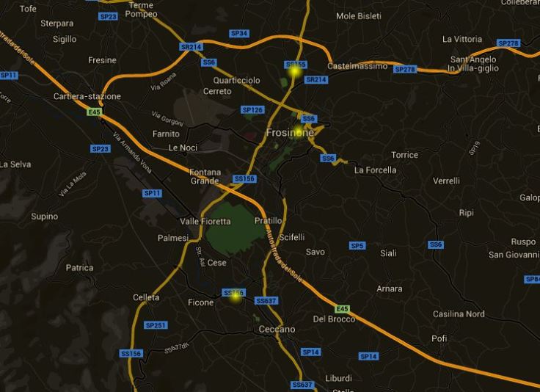The height and width of the screenshot is (392, 540).
Task: Select the Mole Bisleti label
Action: [359, 16]
